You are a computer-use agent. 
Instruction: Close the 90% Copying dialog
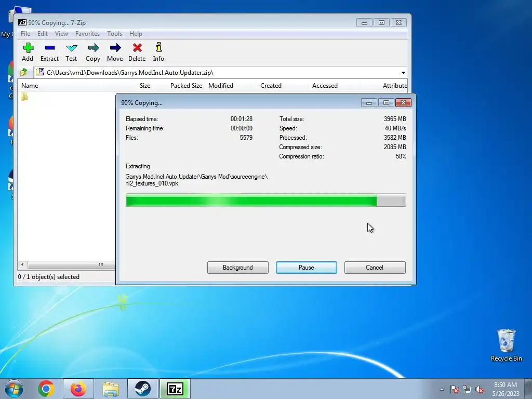click(x=403, y=103)
